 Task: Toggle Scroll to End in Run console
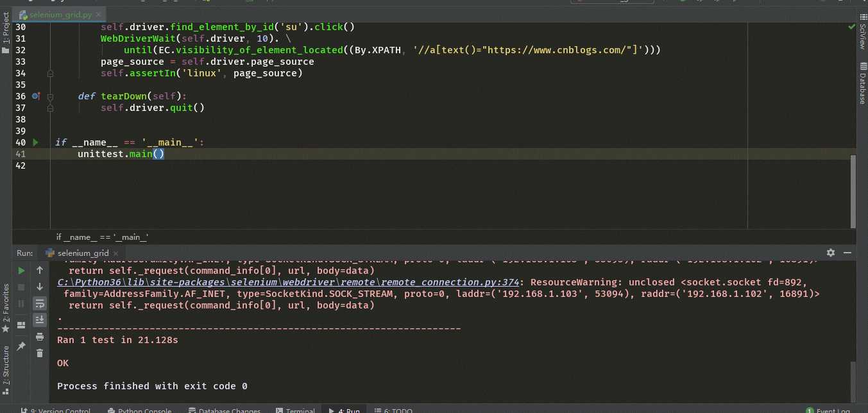tap(40, 319)
